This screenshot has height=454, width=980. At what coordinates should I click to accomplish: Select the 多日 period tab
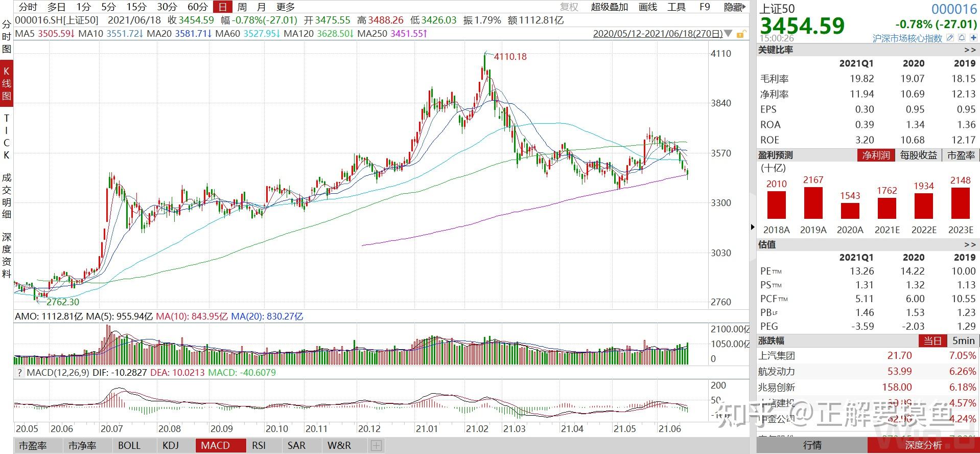56,7
